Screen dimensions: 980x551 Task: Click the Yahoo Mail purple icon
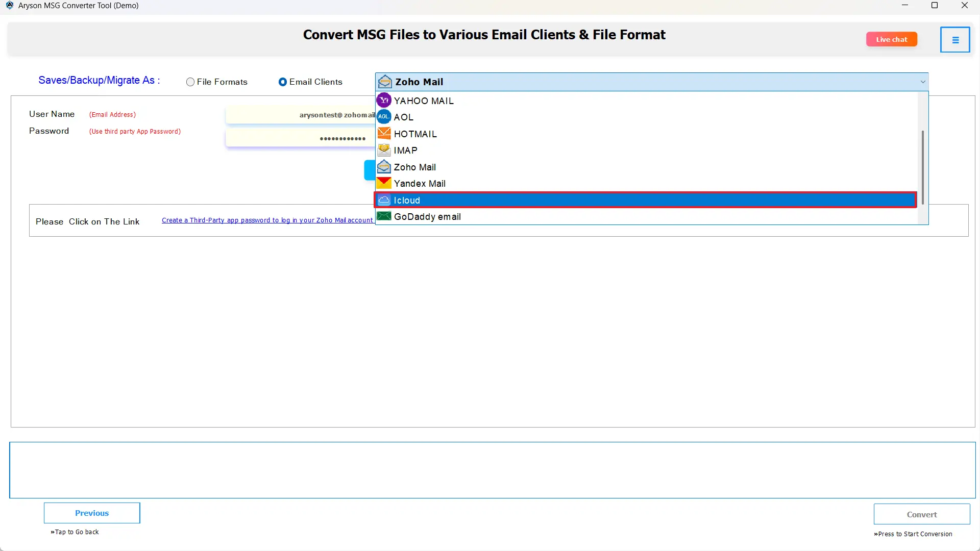pyautogui.click(x=384, y=101)
